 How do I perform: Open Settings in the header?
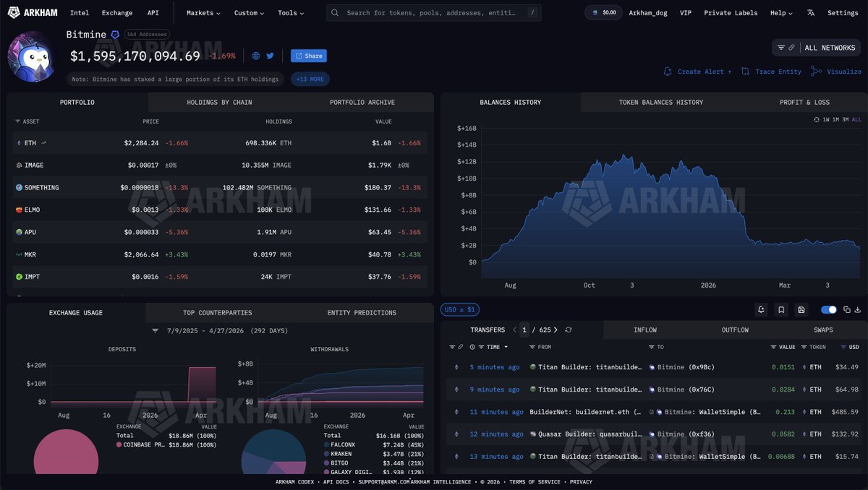pyautogui.click(x=843, y=12)
